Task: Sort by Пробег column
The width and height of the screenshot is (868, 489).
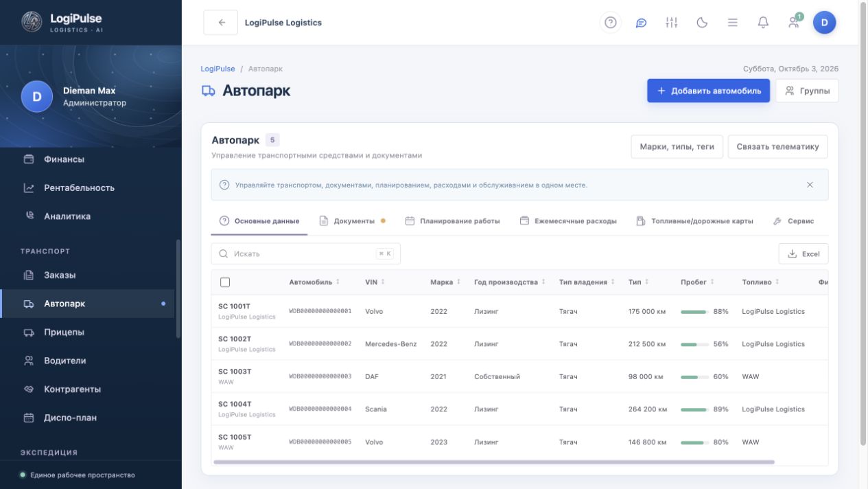Action: click(697, 282)
